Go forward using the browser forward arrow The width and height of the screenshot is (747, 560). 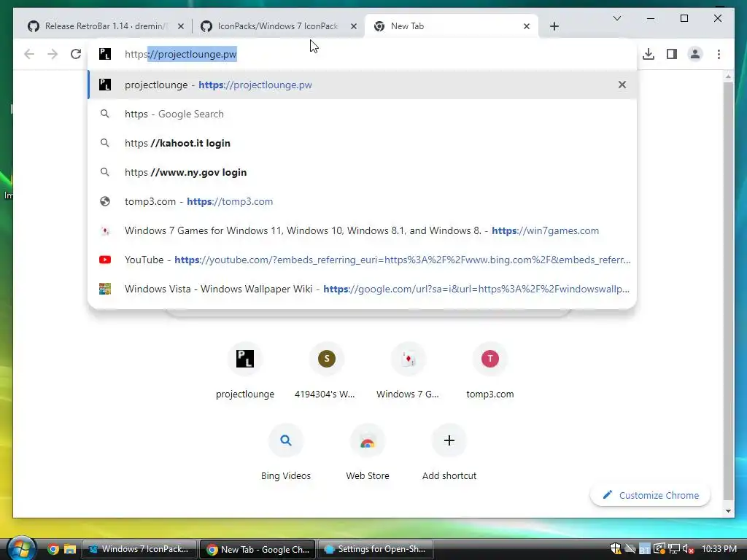coord(53,54)
